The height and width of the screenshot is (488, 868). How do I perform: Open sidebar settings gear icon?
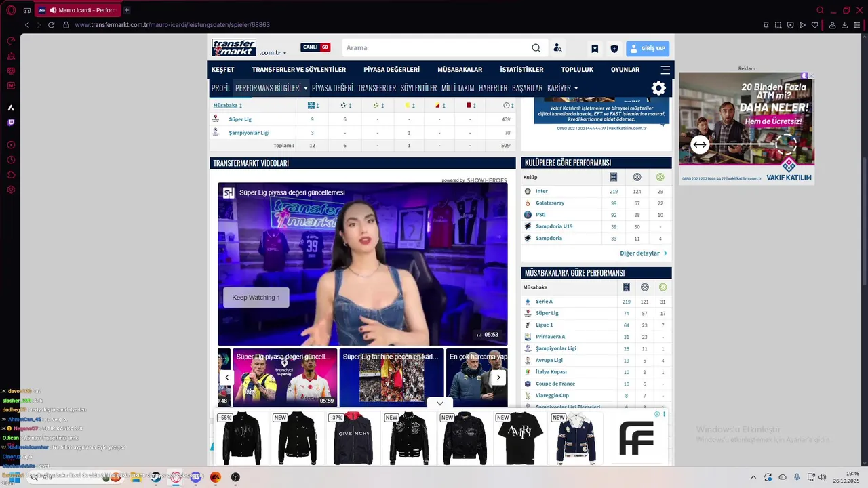point(11,190)
